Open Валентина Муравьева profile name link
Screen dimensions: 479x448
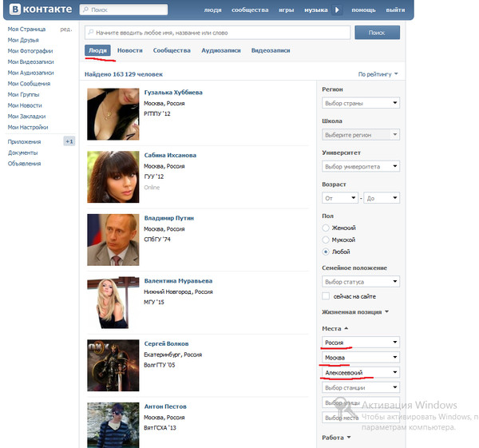(x=178, y=281)
